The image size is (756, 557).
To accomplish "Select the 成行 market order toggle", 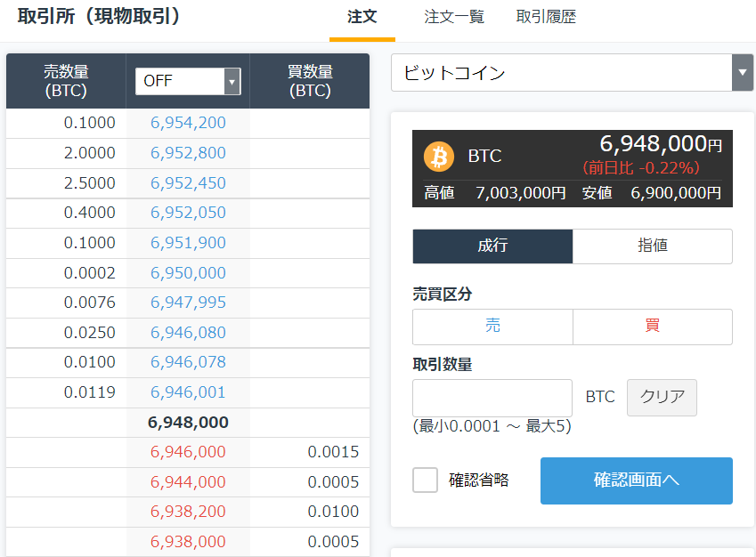I will pyautogui.click(x=492, y=246).
